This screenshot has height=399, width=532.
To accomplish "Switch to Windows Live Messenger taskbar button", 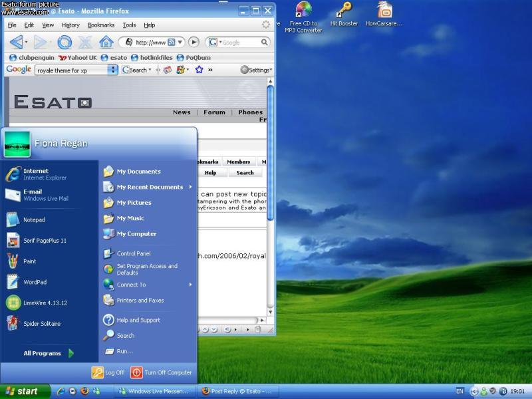I will click(x=154, y=391).
